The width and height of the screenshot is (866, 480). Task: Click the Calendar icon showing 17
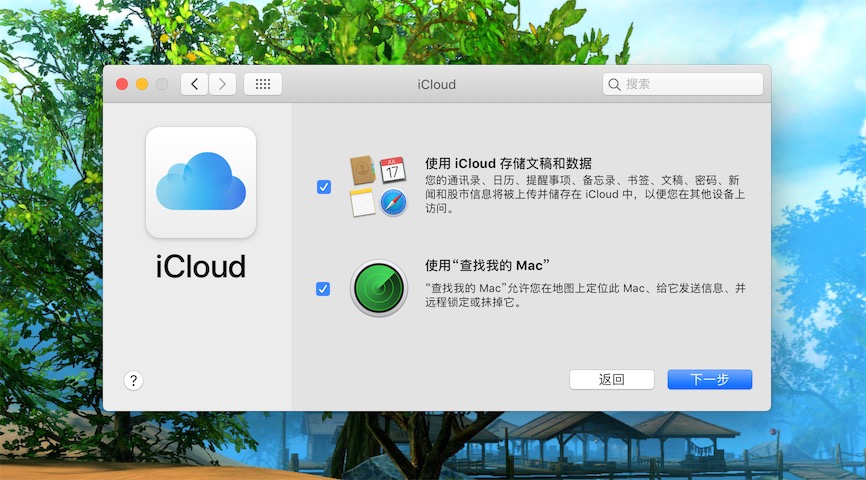(x=393, y=170)
